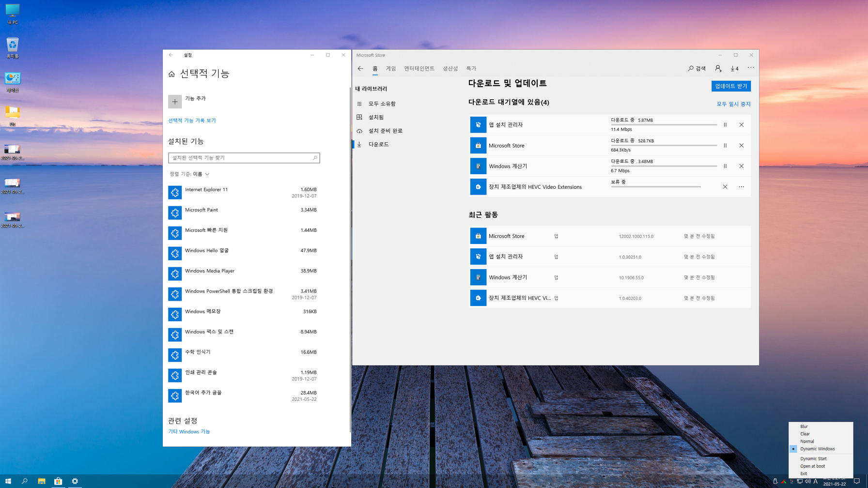
Task: Click the 기능 추가 label
Action: (x=195, y=99)
